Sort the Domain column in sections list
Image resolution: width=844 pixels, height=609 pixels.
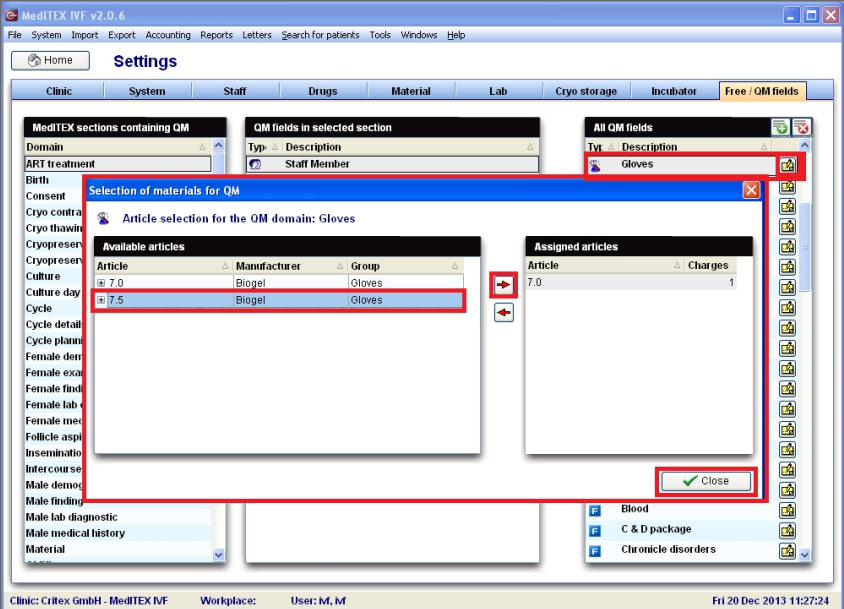(117, 147)
